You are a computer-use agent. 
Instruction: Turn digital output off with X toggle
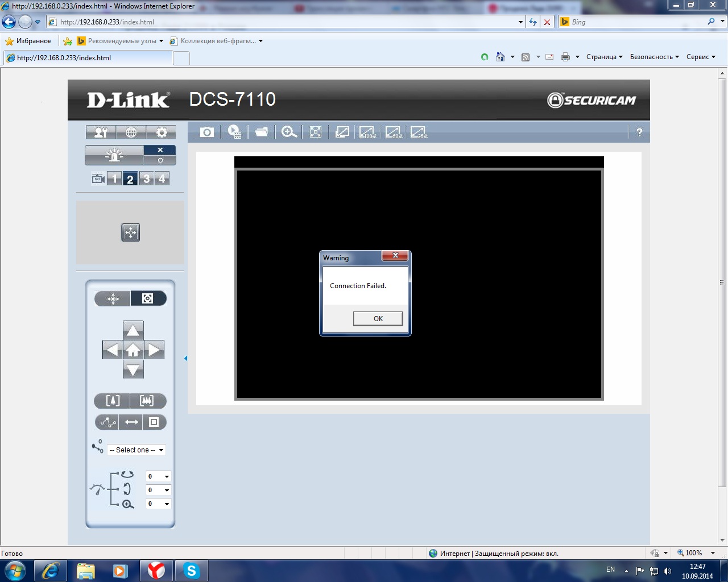tap(160, 150)
